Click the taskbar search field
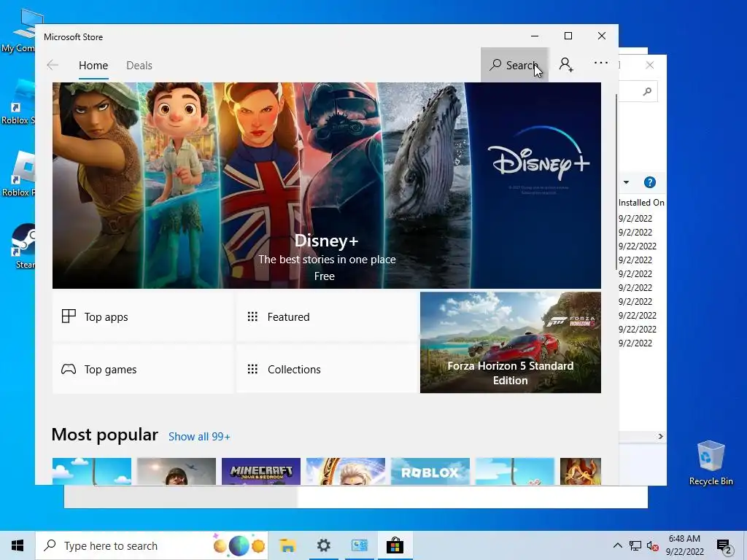This screenshot has width=747, height=560. 152,545
